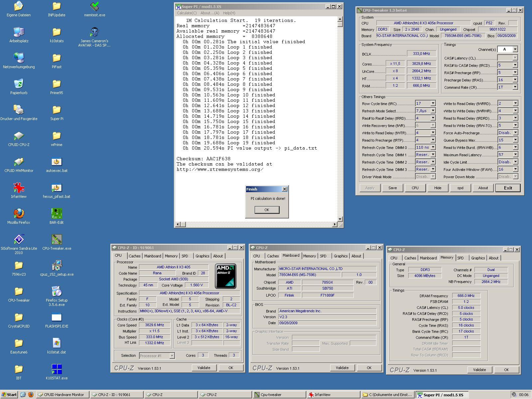
Task: Switch to Graphics tab in CPU-Z ID 919061
Action: pyautogui.click(x=202, y=256)
